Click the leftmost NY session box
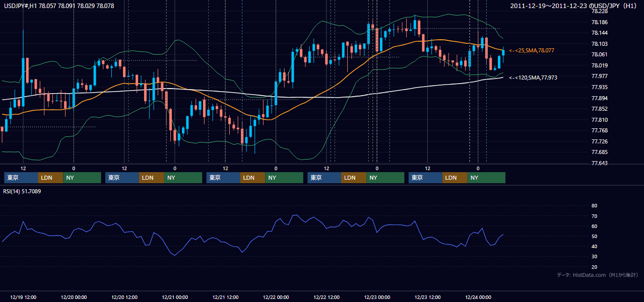 (82, 178)
